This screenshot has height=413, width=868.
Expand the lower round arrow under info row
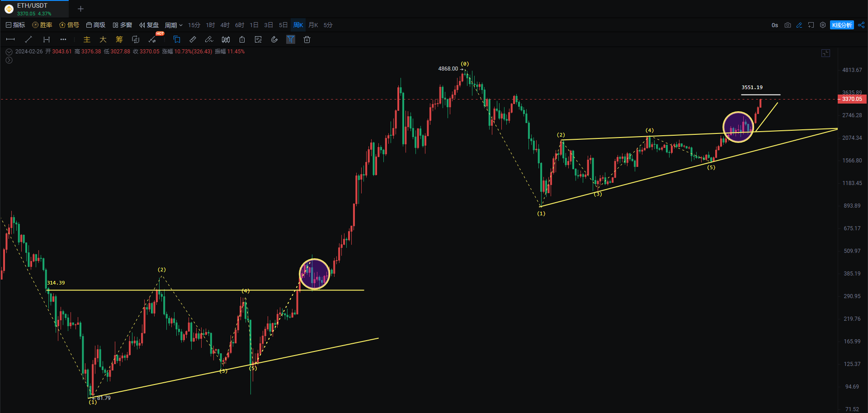pyautogui.click(x=9, y=60)
